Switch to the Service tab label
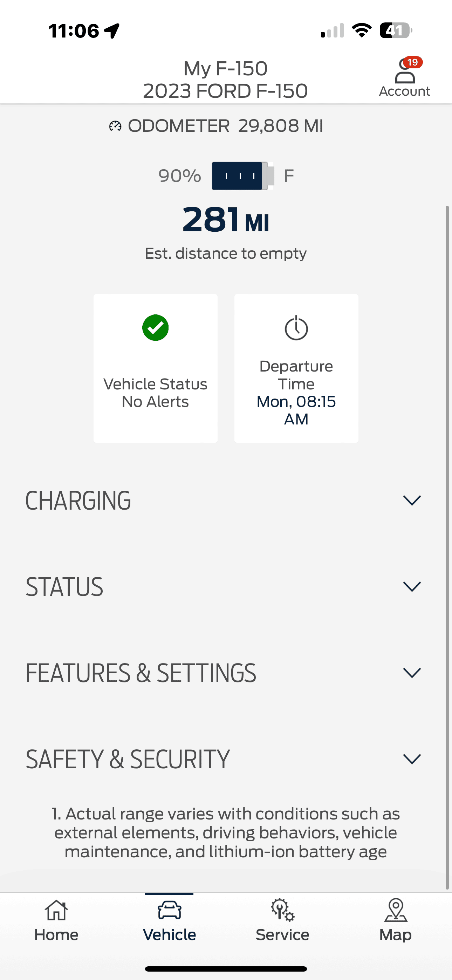This screenshot has width=452, height=980. point(282,935)
